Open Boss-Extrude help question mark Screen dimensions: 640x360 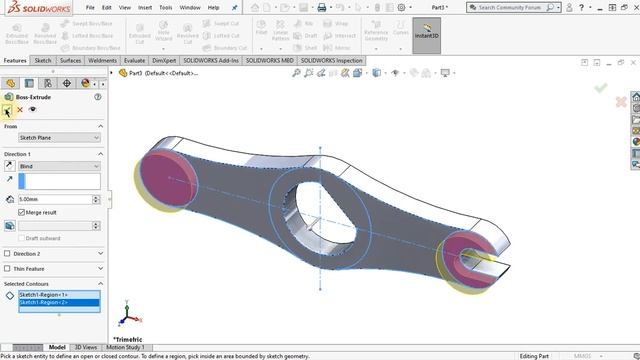pos(98,97)
